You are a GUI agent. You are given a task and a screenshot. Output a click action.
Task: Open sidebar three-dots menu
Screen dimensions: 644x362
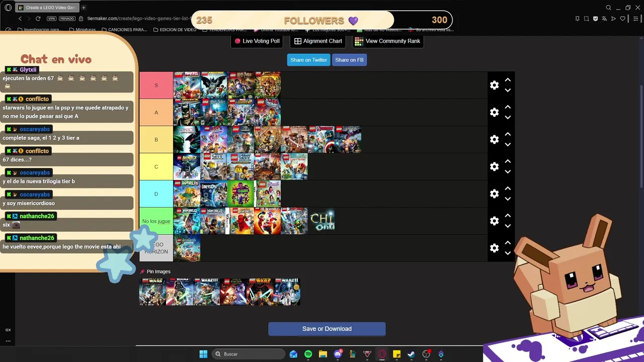(8, 341)
